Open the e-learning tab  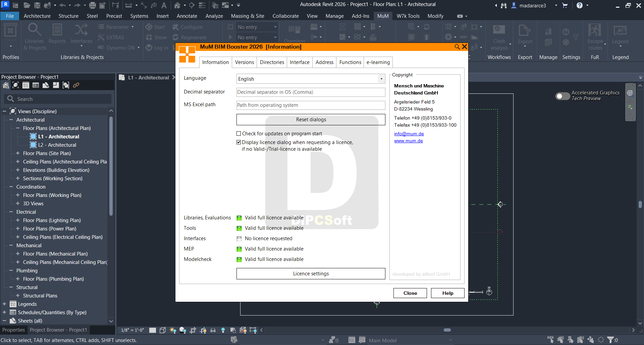tap(378, 62)
